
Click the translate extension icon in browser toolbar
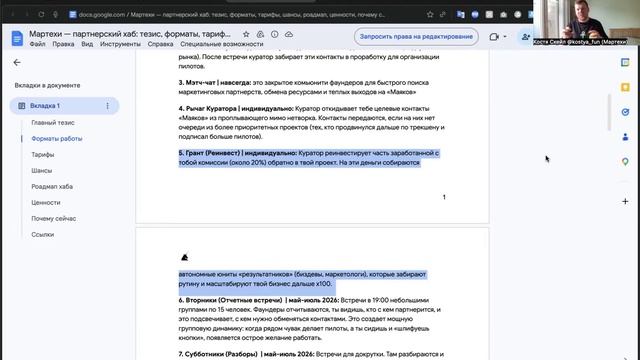coord(461,14)
